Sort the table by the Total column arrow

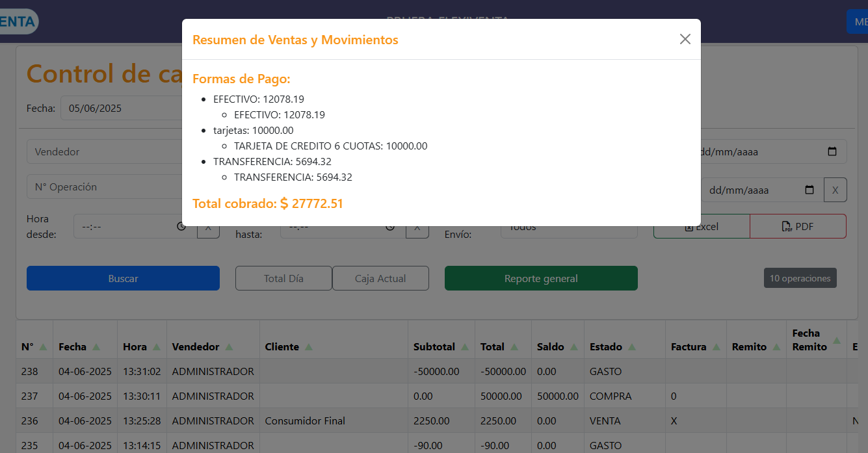click(x=513, y=346)
